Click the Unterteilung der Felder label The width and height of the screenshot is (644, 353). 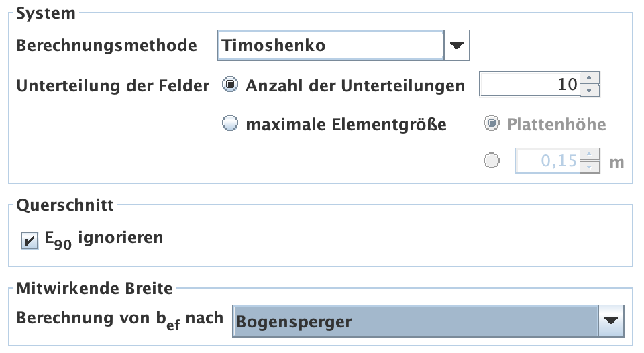pos(113,86)
